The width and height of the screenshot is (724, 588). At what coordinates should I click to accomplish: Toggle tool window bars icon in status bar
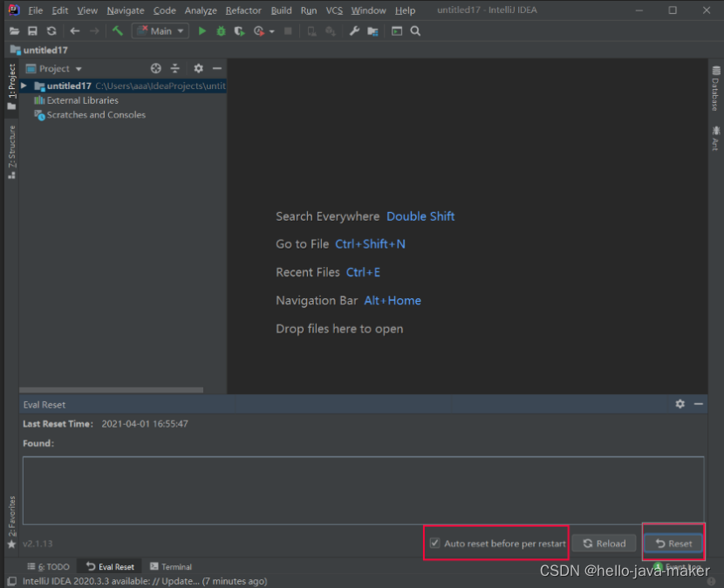pos(12,581)
